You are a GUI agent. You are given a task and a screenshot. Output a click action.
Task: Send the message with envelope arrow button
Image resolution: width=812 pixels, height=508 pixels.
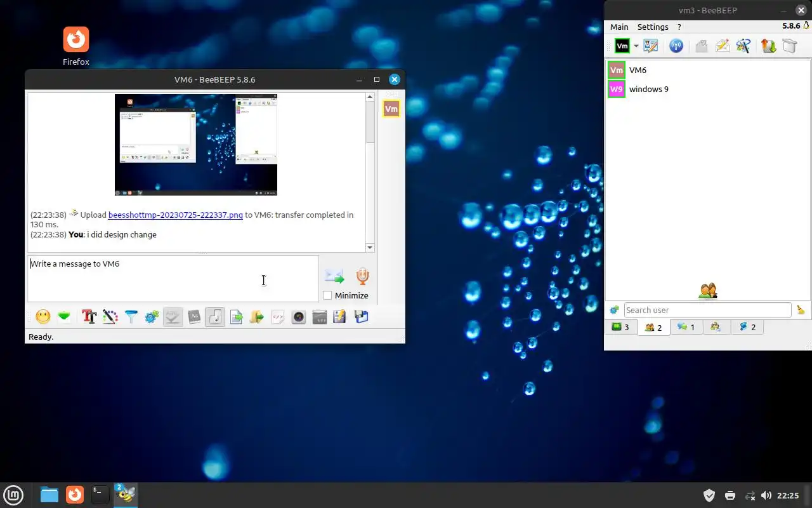[334, 276]
